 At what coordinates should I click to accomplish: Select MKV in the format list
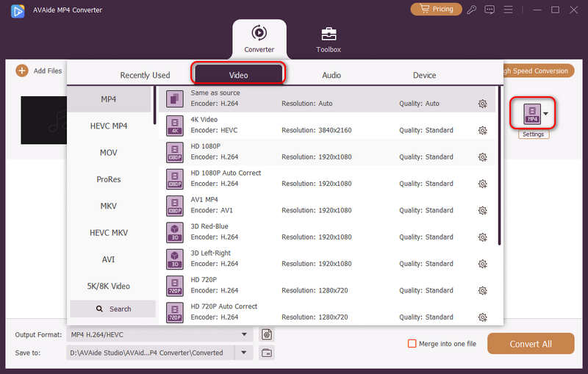click(x=109, y=206)
